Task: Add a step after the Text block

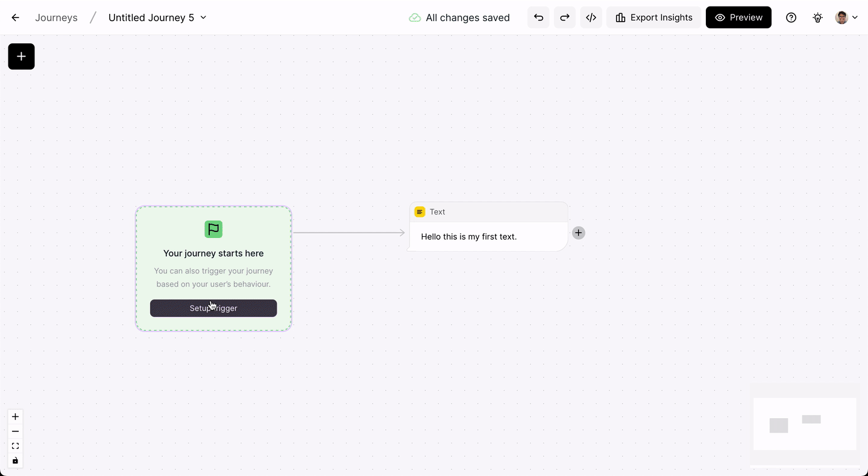Action: (x=578, y=233)
